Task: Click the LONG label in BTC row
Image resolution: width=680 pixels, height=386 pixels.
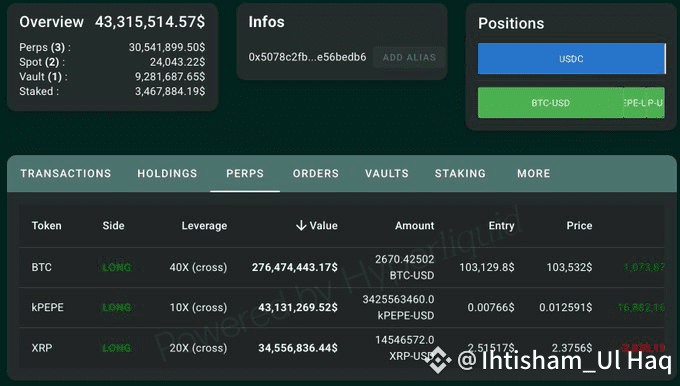Action: [117, 268]
